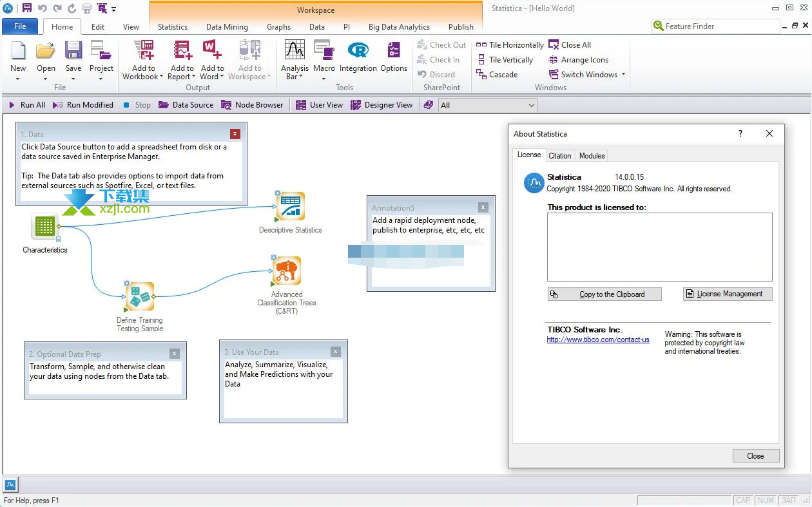The width and height of the screenshot is (812, 507).
Task: Select the Characteristics data node
Action: (x=44, y=227)
